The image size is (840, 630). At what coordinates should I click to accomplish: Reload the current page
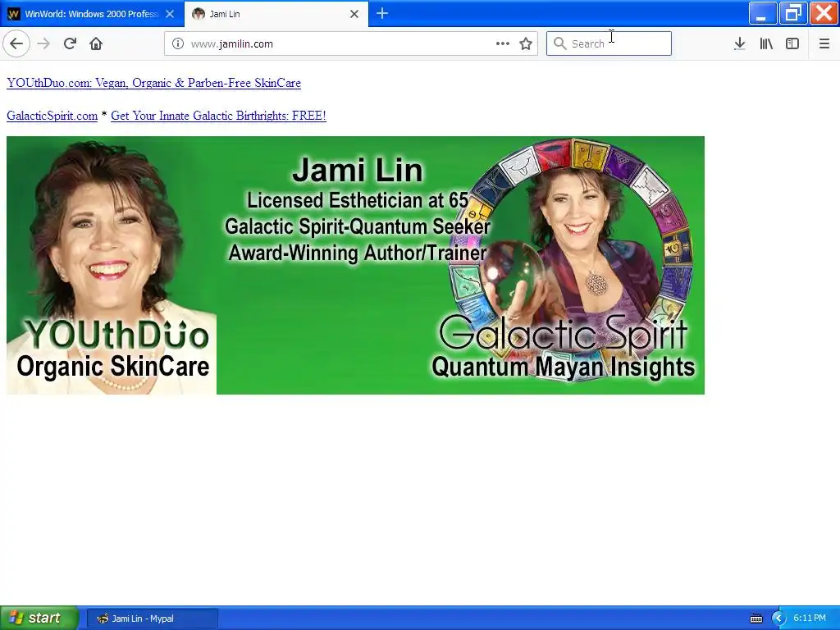[70, 43]
